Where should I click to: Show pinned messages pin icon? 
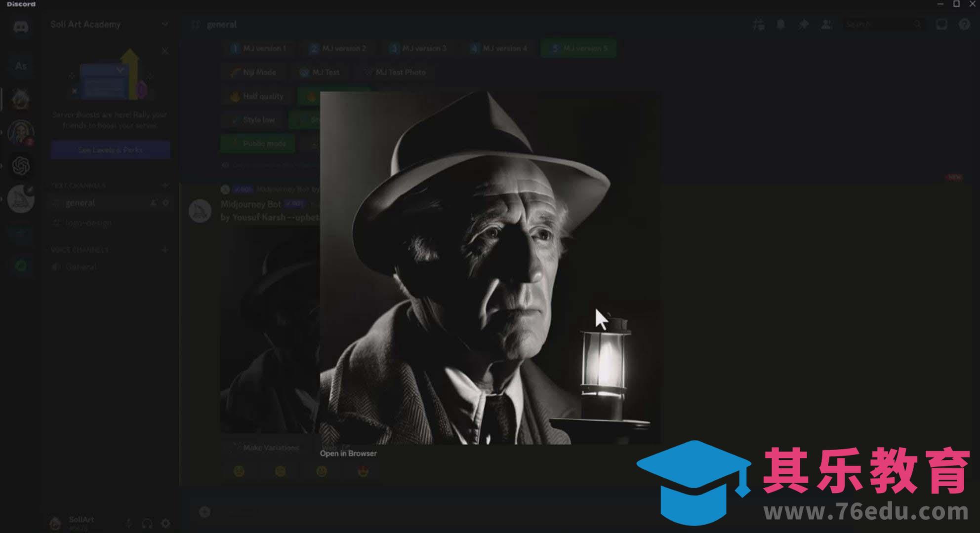coord(804,24)
